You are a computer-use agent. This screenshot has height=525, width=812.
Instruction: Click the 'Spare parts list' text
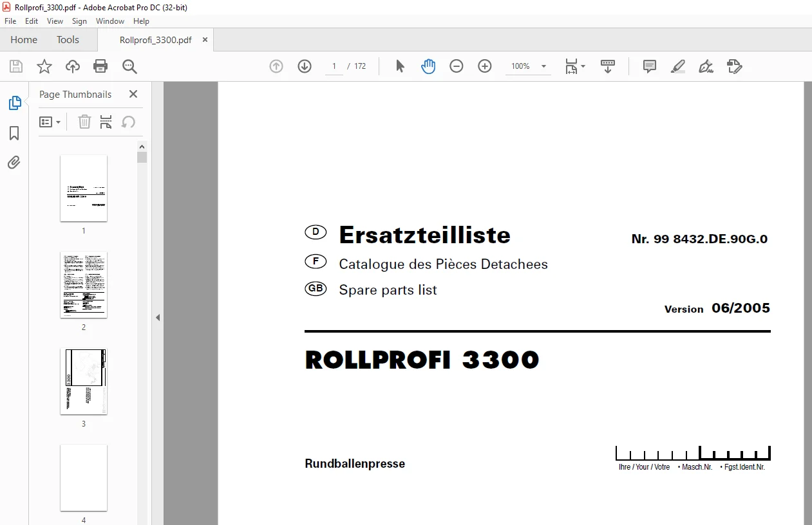click(x=388, y=290)
